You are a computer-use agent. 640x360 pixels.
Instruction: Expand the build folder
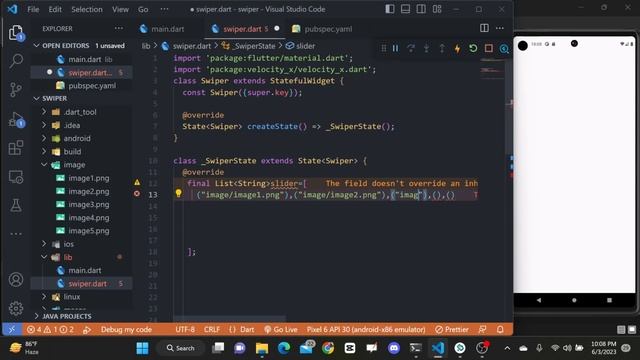pyautogui.click(x=44, y=151)
